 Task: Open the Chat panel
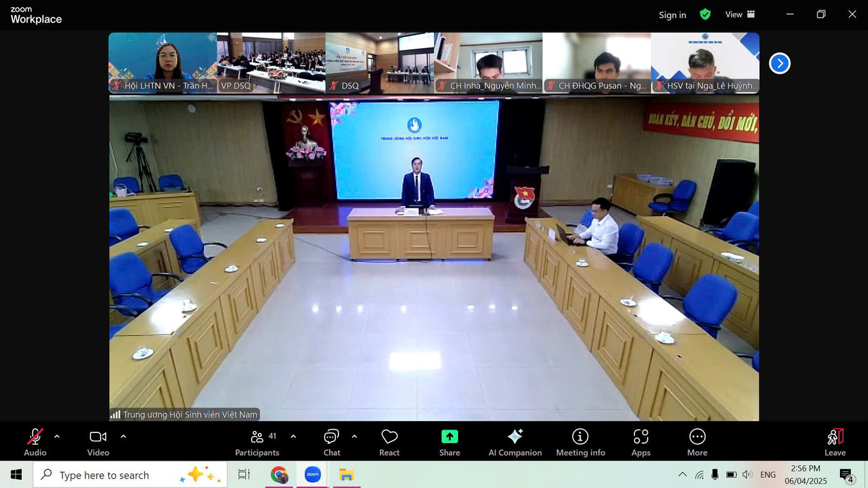[332, 442]
